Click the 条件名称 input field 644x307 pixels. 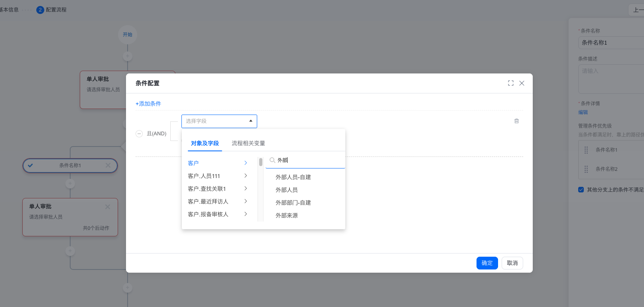point(611,43)
